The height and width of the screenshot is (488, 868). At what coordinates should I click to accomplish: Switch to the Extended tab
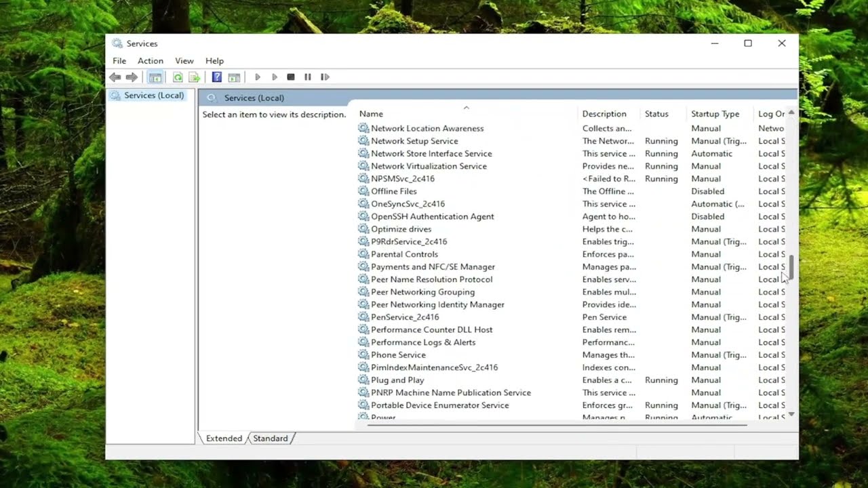pos(224,439)
